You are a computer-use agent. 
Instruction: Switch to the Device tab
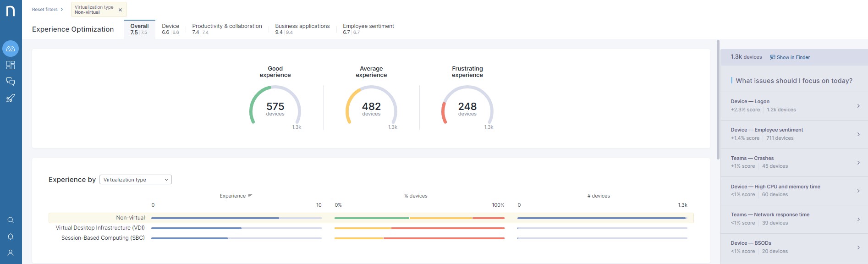pyautogui.click(x=170, y=29)
